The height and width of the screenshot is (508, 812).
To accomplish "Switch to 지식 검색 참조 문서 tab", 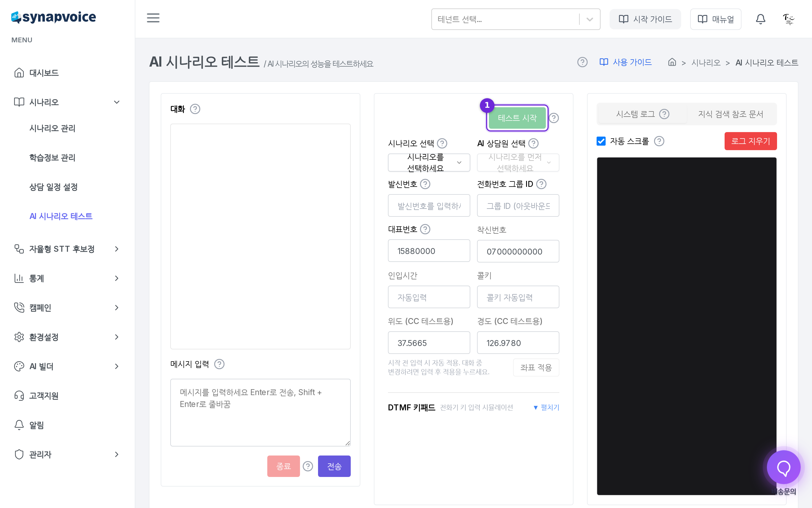I will pos(731,114).
